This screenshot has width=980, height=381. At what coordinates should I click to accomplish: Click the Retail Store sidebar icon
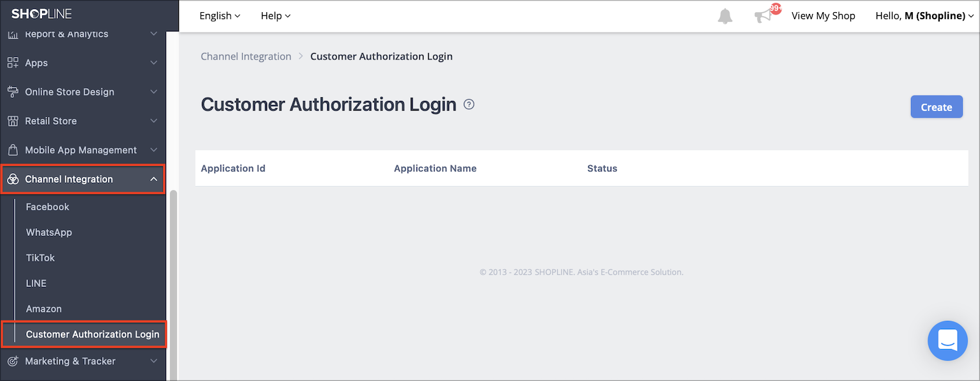[13, 121]
